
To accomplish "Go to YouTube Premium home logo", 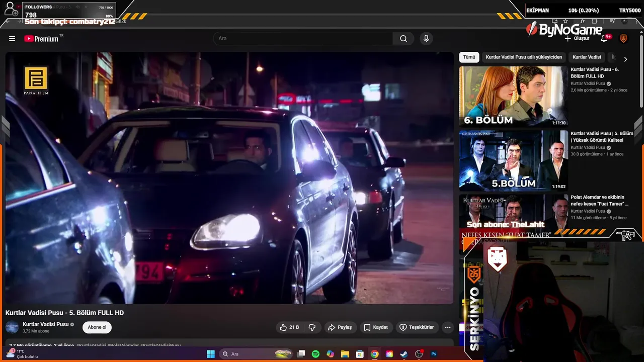I will pyautogui.click(x=41, y=39).
